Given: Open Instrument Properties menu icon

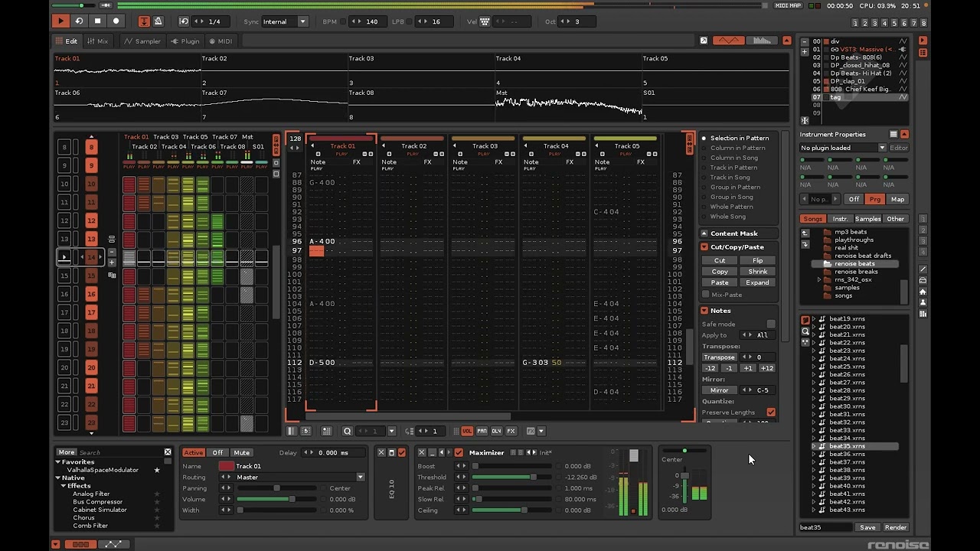Looking at the screenshot, I should [893, 134].
